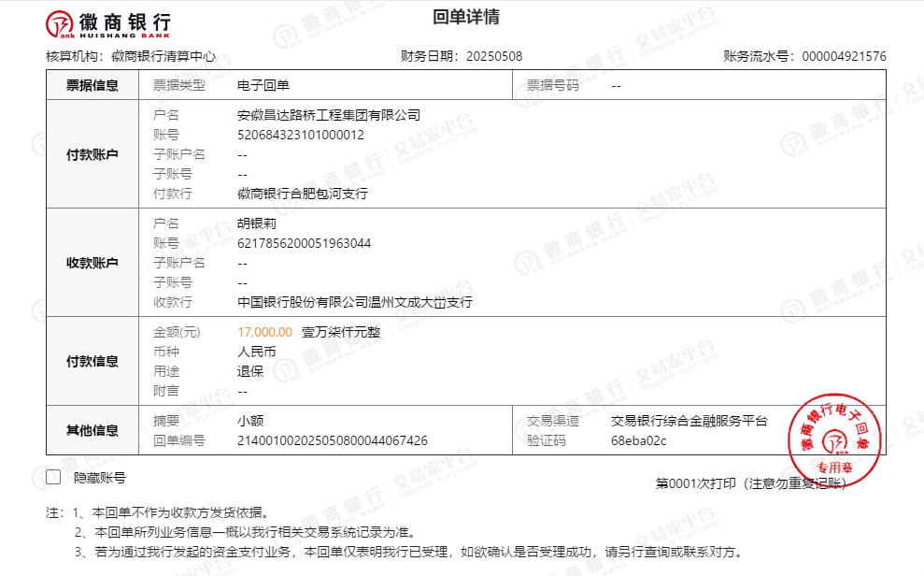
Task: Enable the 隐藏账号 checkbox
Action: [x=53, y=478]
